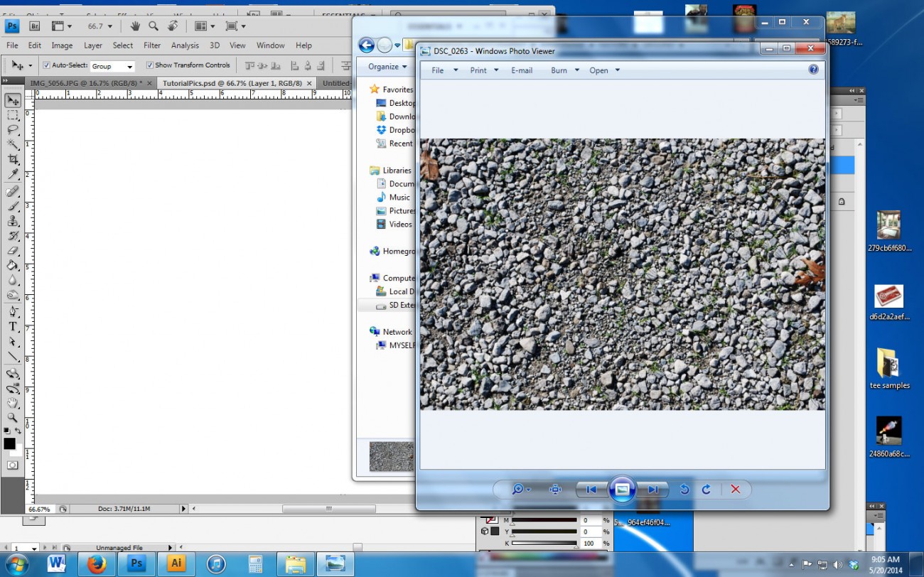Rotate the photo clockwise
This screenshot has width=924, height=577.
point(707,490)
